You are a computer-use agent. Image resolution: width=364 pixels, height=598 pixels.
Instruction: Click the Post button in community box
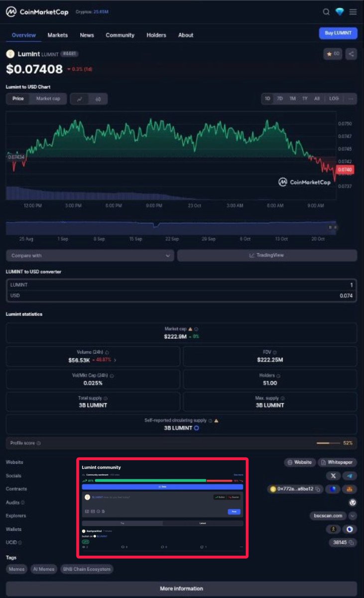coord(234,512)
